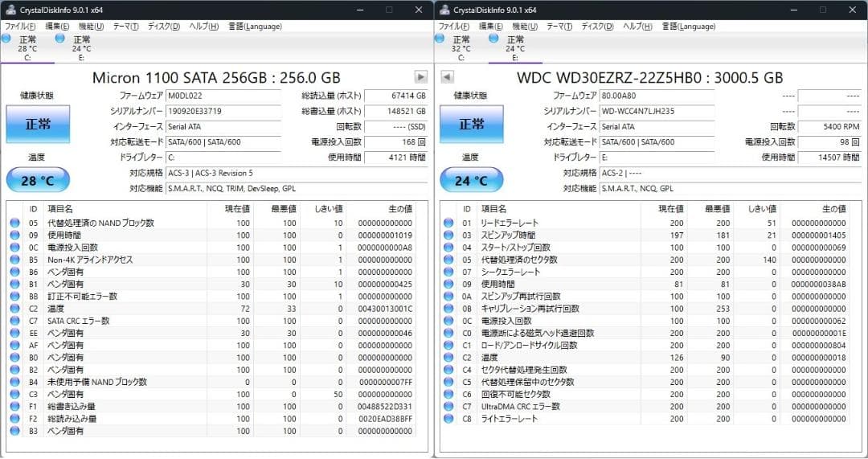Click 使用時間 value 4121 時間
This screenshot has width=868, height=459.
click(395, 158)
